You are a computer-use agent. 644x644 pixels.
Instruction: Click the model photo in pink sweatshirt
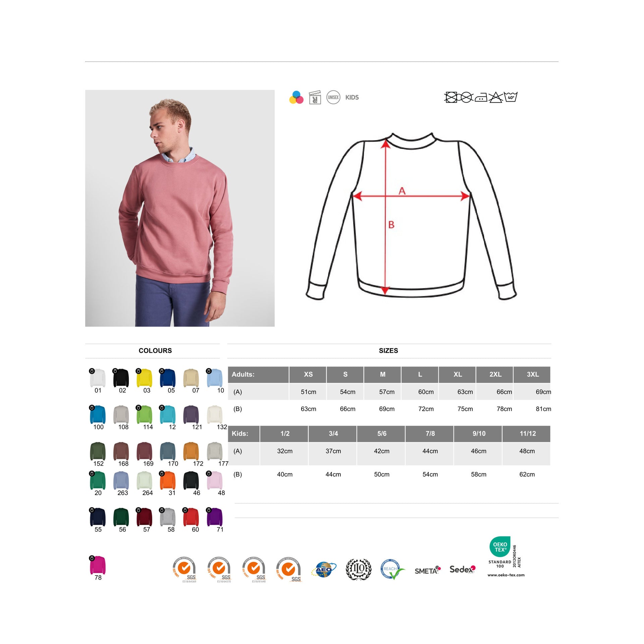coord(180,208)
